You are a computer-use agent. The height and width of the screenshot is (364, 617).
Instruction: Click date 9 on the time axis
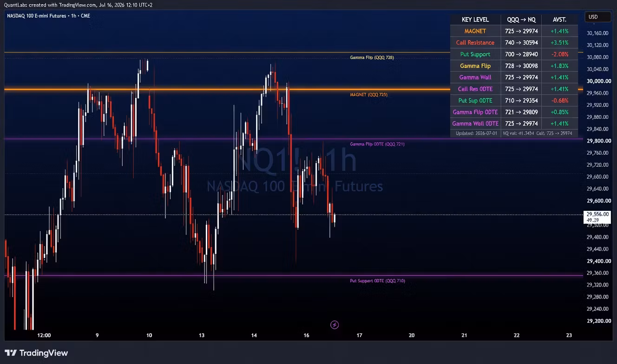click(97, 335)
